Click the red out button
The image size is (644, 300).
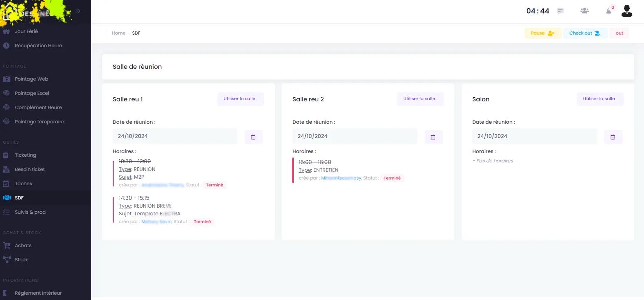[619, 33]
